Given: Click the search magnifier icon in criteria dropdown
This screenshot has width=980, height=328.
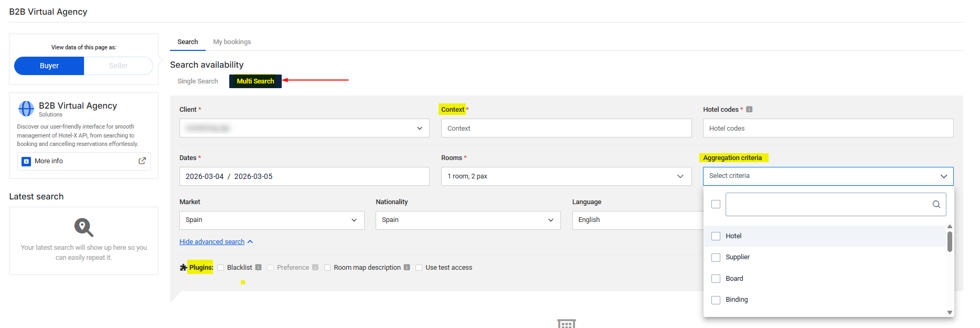Looking at the screenshot, I should click(x=936, y=205).
